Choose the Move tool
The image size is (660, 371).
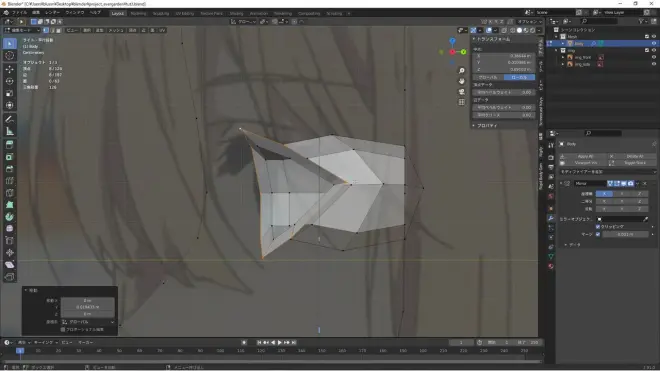(10, 69)
